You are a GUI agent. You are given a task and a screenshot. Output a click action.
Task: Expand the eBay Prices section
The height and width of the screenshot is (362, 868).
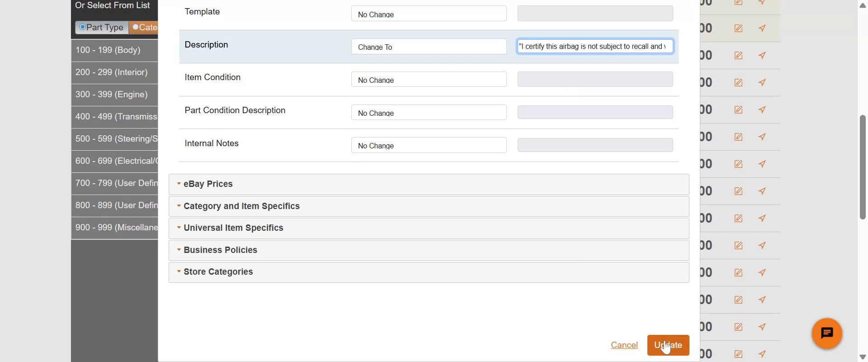pos(208,184)
